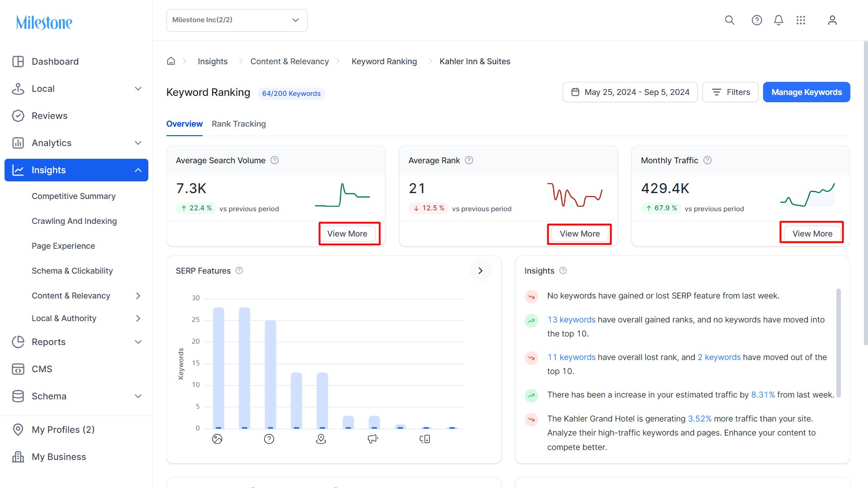Viewport: 868px width, 488px height.
Task: Expand the Local sidebar section
Action: pos(138,89)
